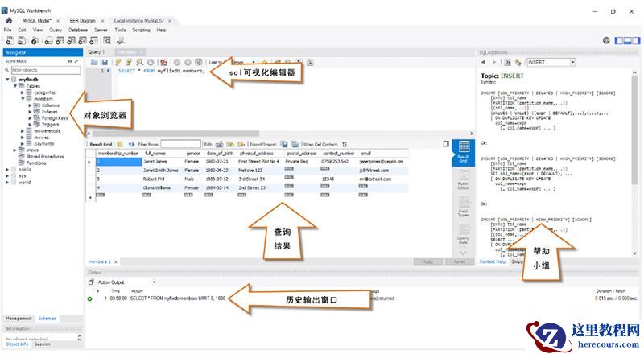Collapse the members table node
This screenshot has height=354, width=644.
pos(23,99)
